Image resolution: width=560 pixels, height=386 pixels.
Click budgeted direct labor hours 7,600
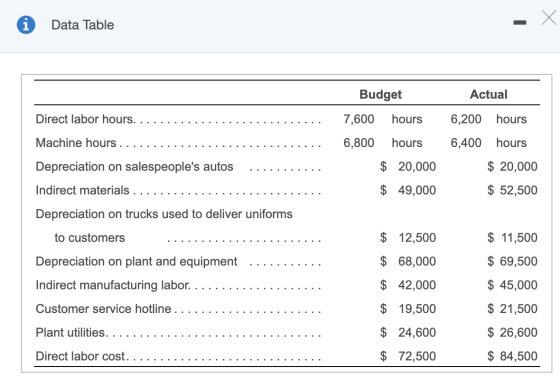click(x=359, y=119)
